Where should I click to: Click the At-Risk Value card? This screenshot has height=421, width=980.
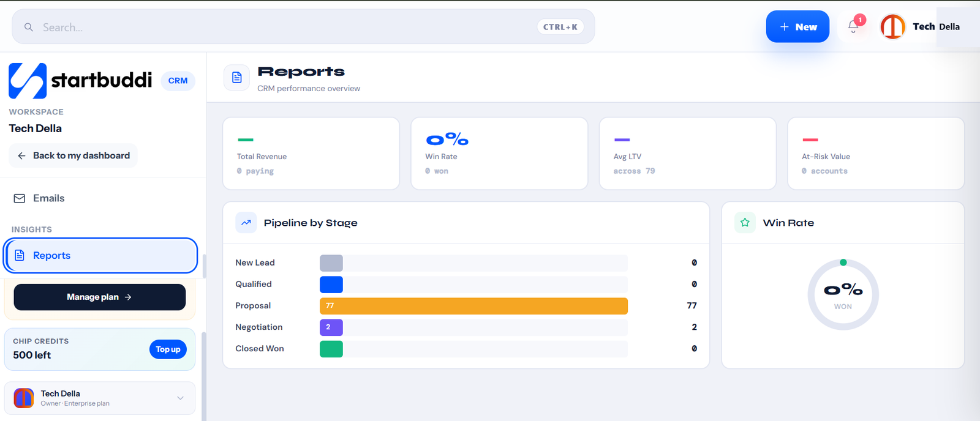pyautogui.click(x=876, y=154)
